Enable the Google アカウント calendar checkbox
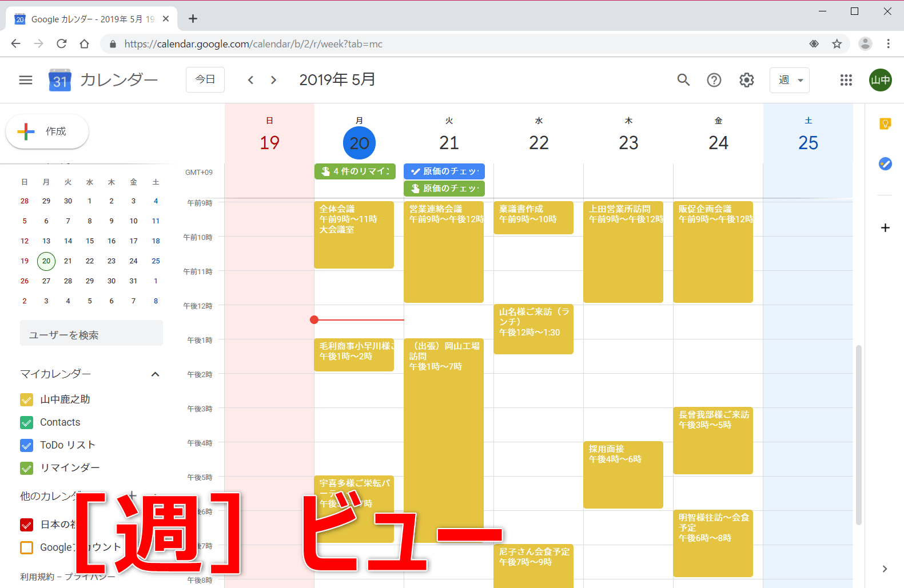 (x=27, y=547)
